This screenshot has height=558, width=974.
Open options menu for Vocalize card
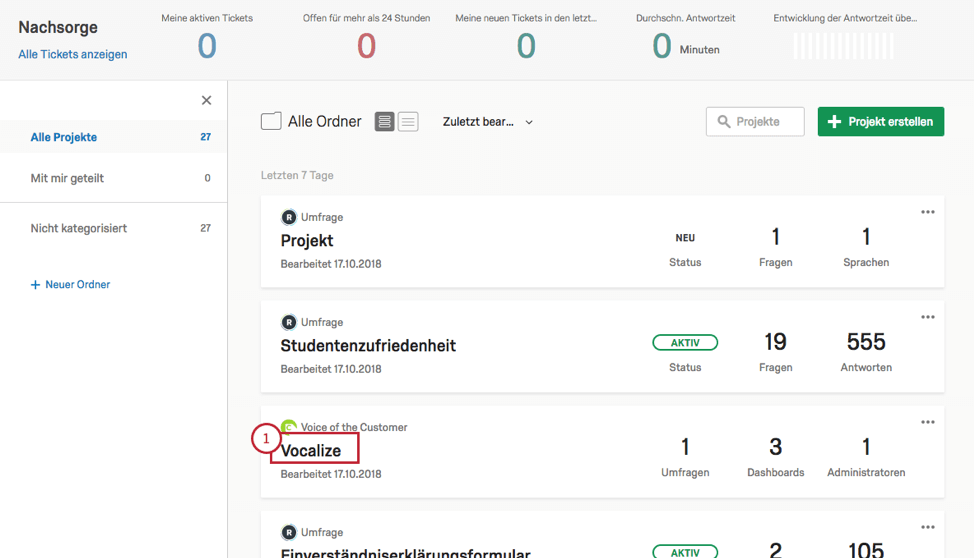tap(927, 422)
